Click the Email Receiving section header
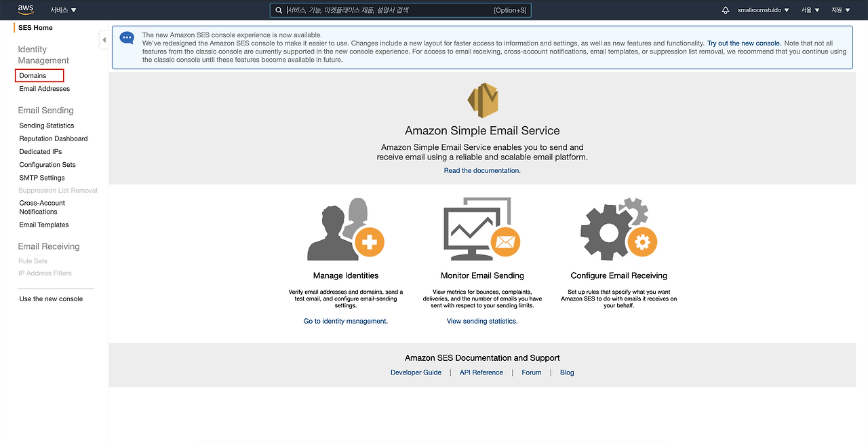Viewport: 868px width, 443px height. click(49, 246)
